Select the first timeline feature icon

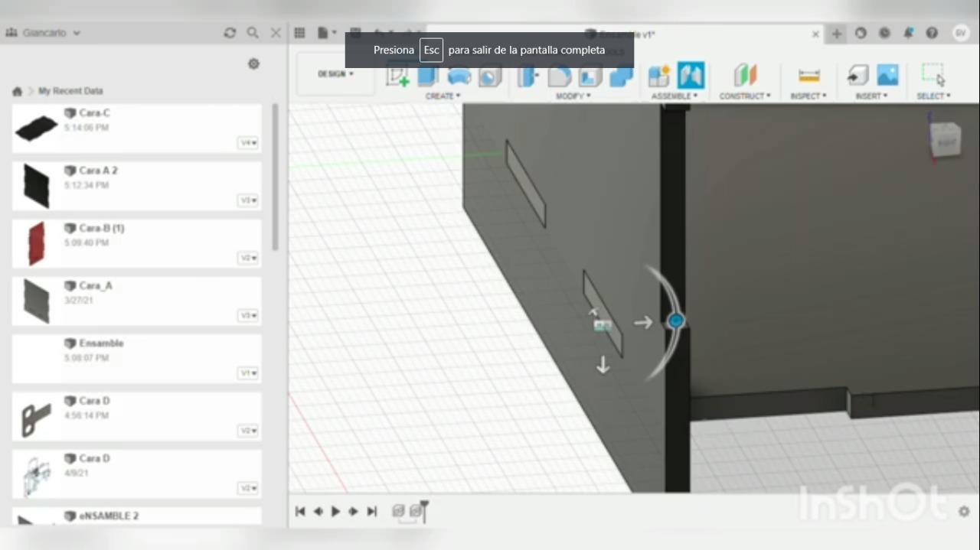[398, 511]
